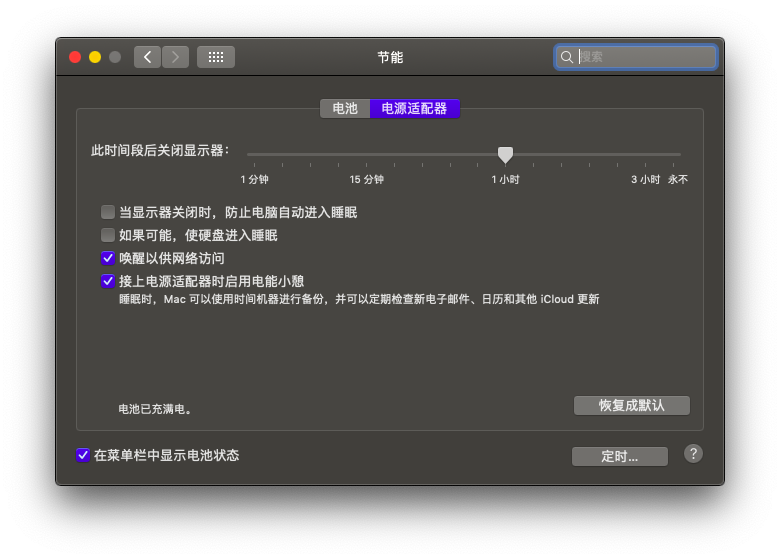Image resolution: width=780 pixels, height=559 pixels.
Task: Click the 3 小时 slider label
Action: click(645, 180)
